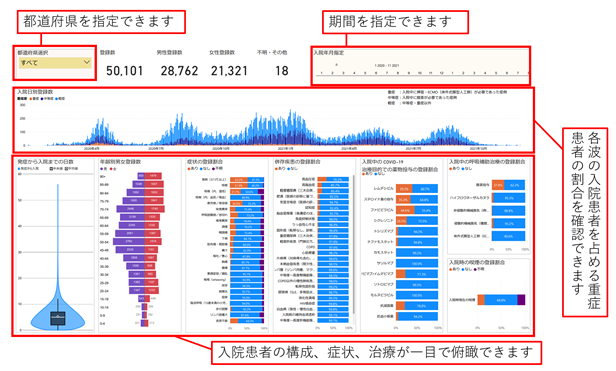Click the 不明 legend item in 症状の登録割合

pyautogui.click(x=217, y=168)
